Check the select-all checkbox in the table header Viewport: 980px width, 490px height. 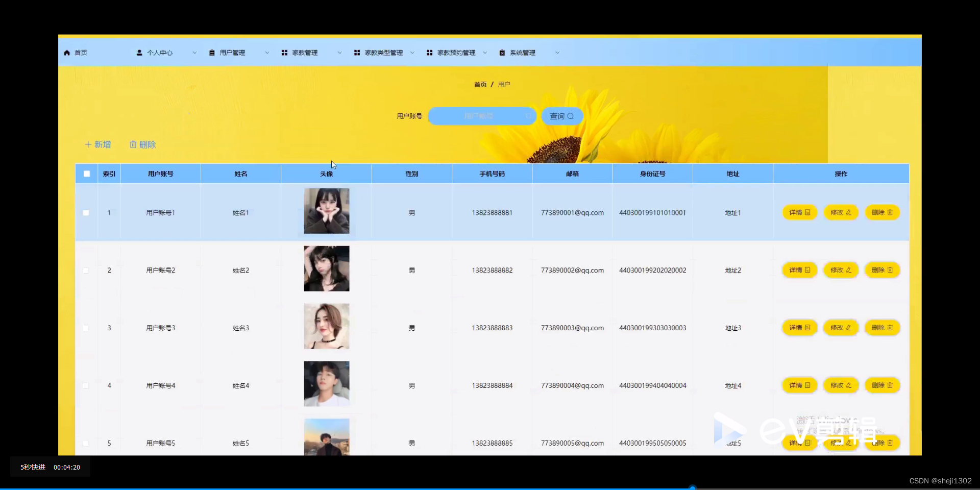(86, 174)
